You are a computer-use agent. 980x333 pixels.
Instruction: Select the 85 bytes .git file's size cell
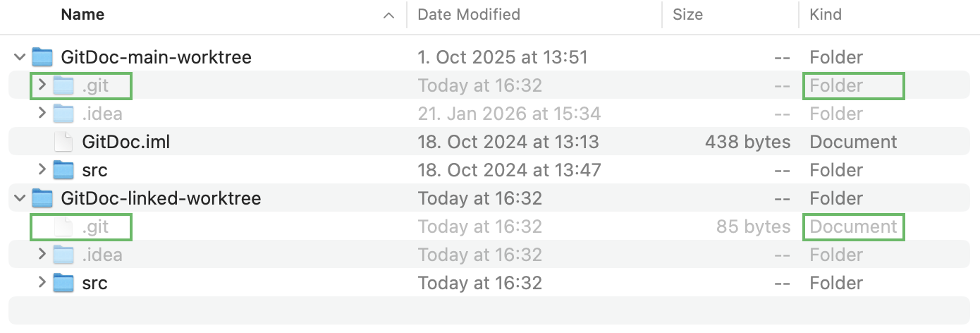(753, 226)
